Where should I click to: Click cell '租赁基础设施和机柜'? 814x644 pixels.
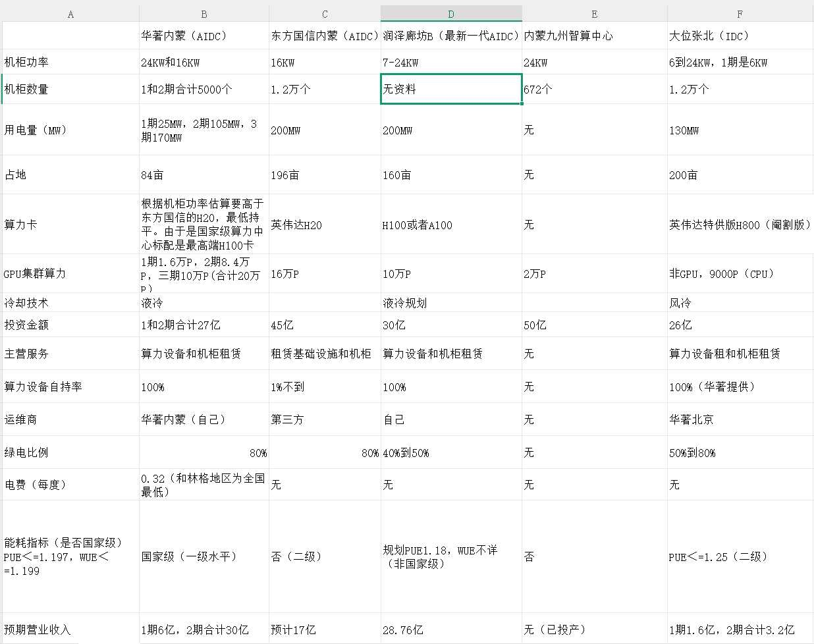point(325,354)
